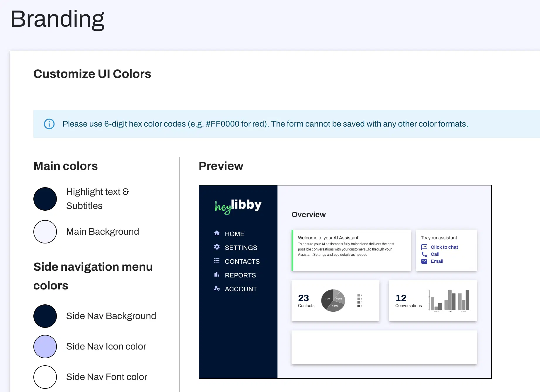Image resolution: width=540 pixels, height=392 pixels.
Task: Select the phone icon next to Call
Action: 424,254
